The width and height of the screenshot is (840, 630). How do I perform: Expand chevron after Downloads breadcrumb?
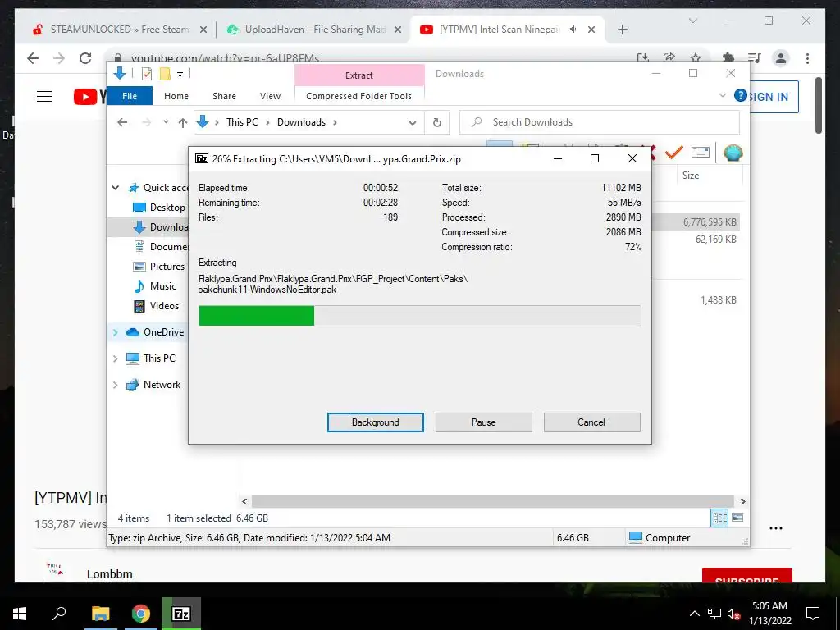[335, 123]
